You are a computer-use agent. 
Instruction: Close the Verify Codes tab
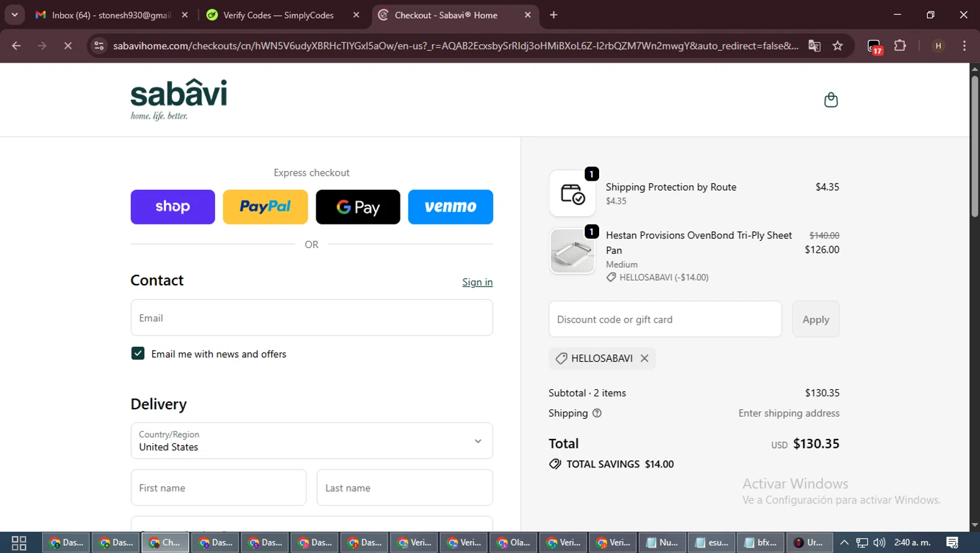tap(356, 15)
